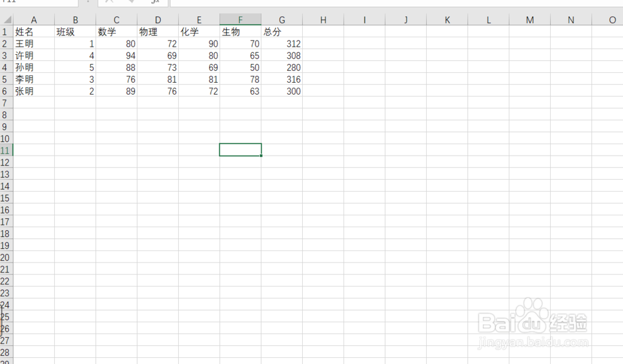623x364 pixels.
Task: Click the 物理 header cell
Action: [x=158, y=31]
